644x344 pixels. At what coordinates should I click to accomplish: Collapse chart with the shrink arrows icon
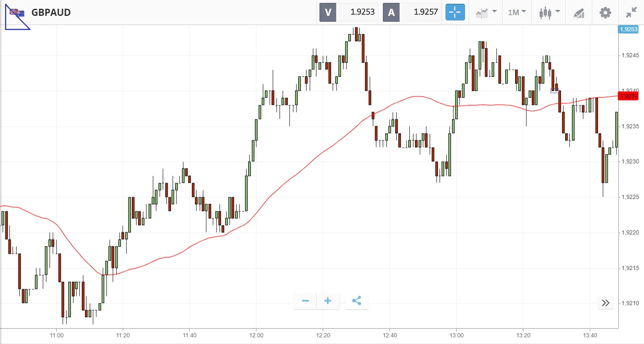click(631, 13)
